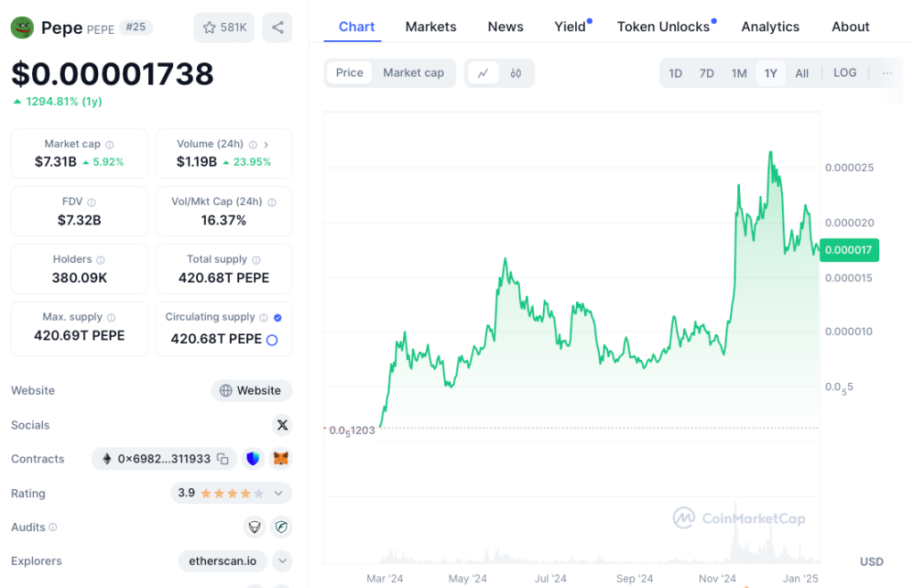Open the first audit provider icon
This screenshot has height=588, width=913.
pos(254,527)
